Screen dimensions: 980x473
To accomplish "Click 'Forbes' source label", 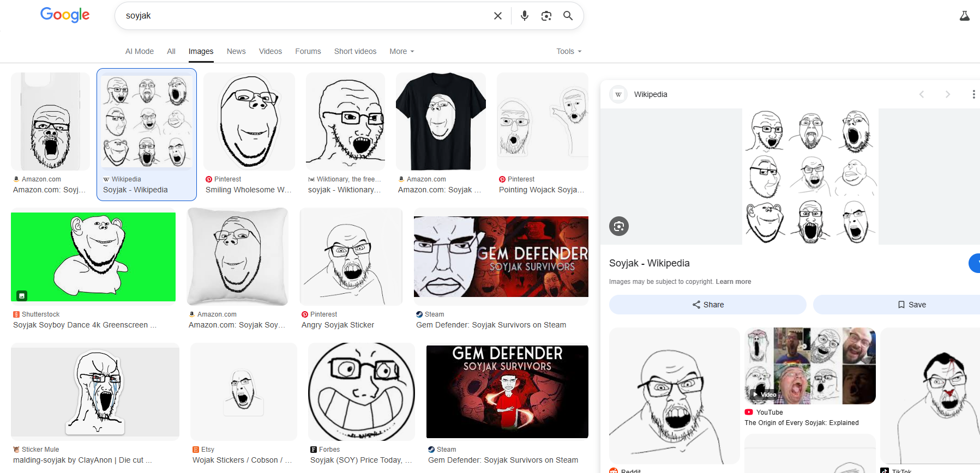I will (329, 450).
